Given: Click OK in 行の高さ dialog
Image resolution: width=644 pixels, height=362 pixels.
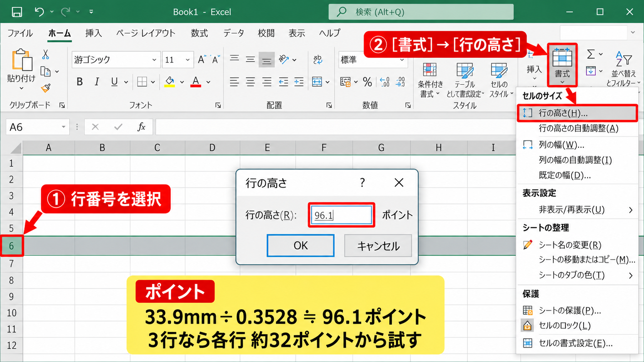Looking at the screenshot, I should click(300, 245).
